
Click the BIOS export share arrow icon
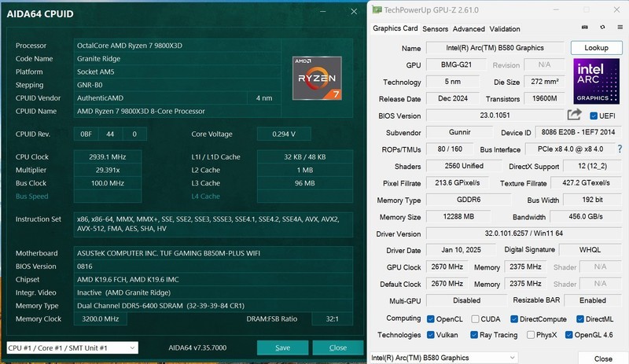click(x=575, y=115)
